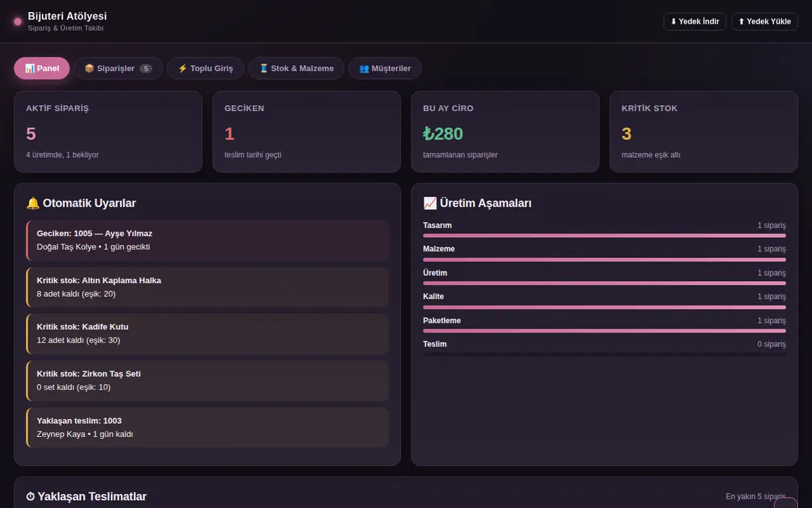The width and height of the screenshot is (812, 508).
Task: Select the Stok & Malzeme tab
Action: coord(296,68)
